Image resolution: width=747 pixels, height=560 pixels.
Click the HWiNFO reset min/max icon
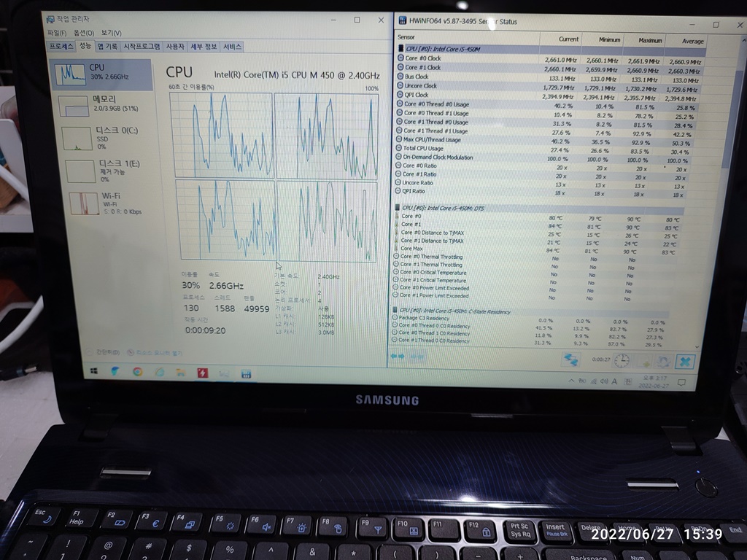(664, 362)
